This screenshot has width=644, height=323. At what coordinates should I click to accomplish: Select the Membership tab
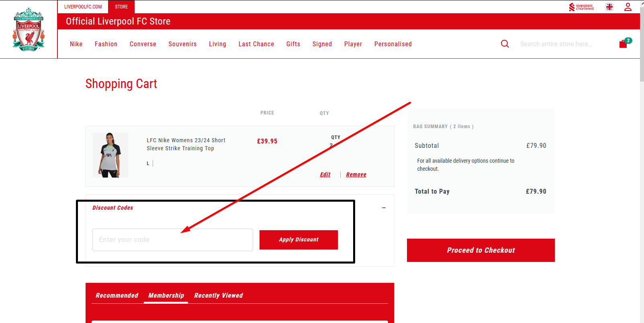point(166,295)
